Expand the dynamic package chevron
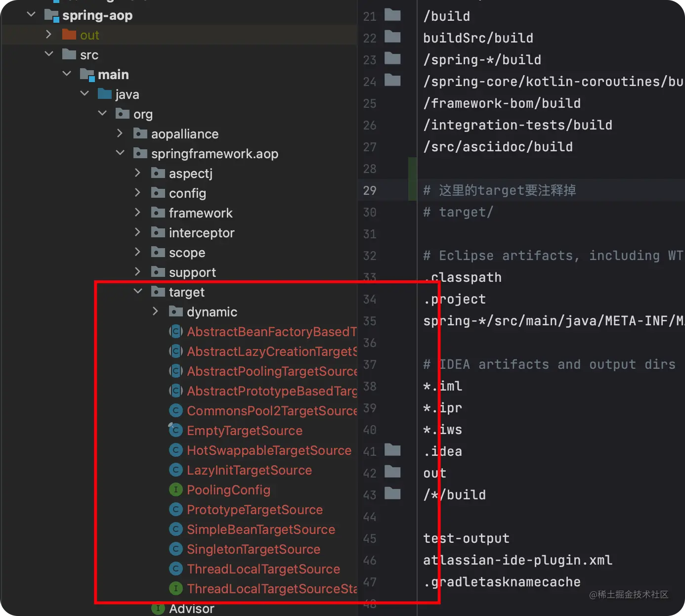Viewport: 685px width, 616px height. pos(155,311)
